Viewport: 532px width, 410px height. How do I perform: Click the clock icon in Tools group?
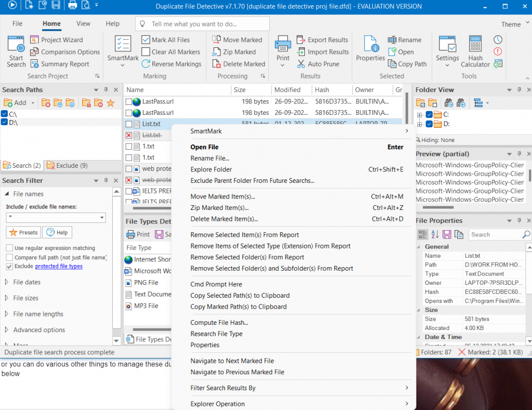pyautogui.click(x=498, y=39)
